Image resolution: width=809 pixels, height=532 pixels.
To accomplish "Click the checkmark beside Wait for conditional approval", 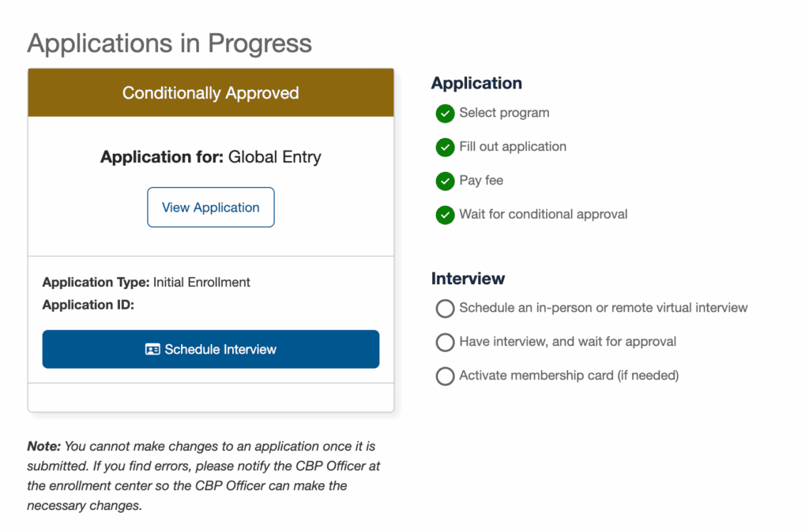I will (445, 215).
